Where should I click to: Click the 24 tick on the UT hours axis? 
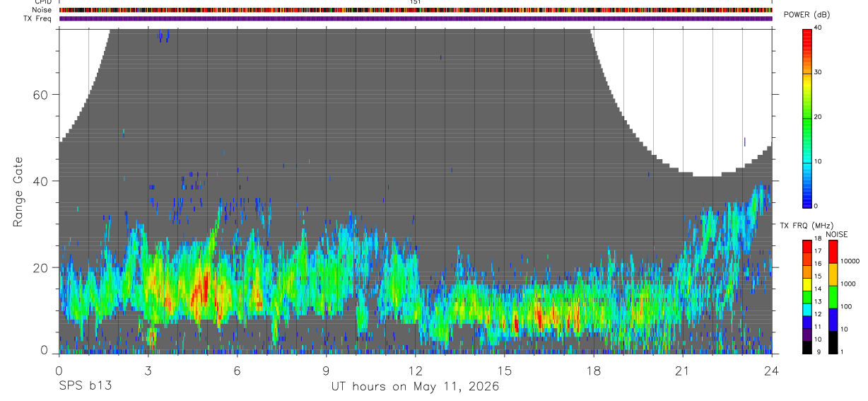772,370
